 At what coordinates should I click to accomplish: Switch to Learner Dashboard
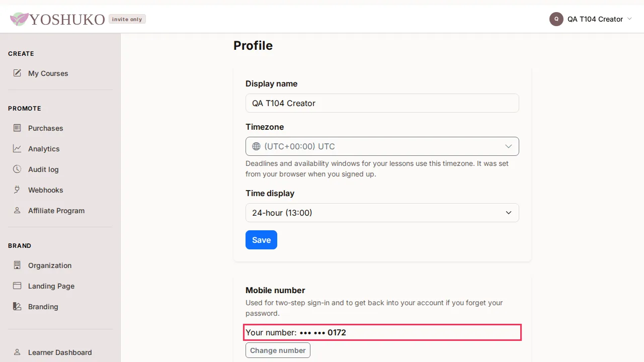tap(60, 352)
